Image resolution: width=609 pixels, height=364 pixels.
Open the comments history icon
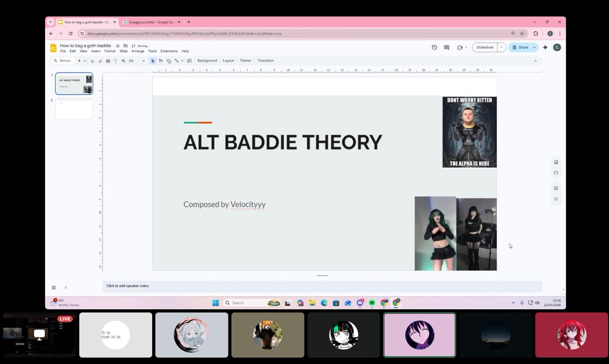point(447,47)
